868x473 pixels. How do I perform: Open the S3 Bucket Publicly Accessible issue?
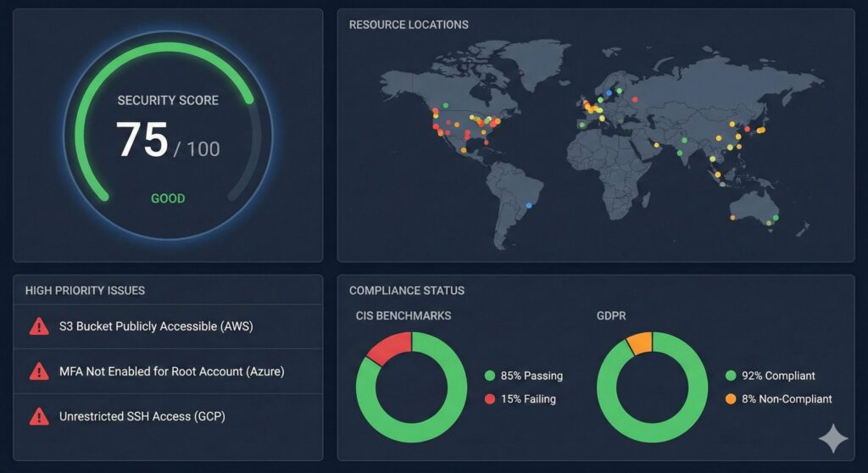pyautogui.click(x=156, y=326)
